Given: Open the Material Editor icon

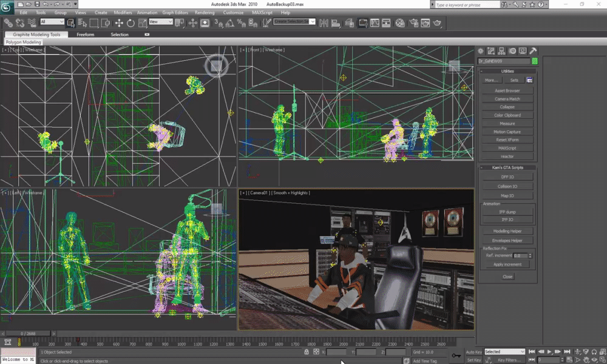Looking at the screenshot, I should 400,23.
